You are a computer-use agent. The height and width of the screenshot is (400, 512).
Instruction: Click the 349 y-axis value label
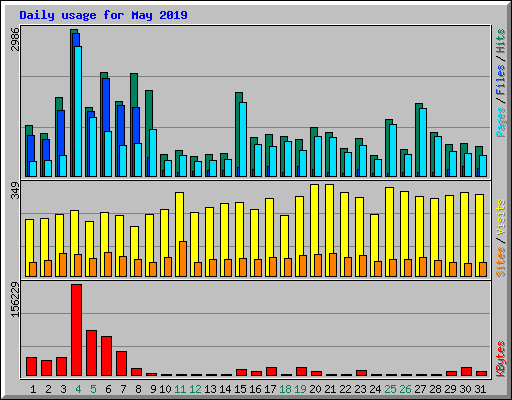coord(15,190)
